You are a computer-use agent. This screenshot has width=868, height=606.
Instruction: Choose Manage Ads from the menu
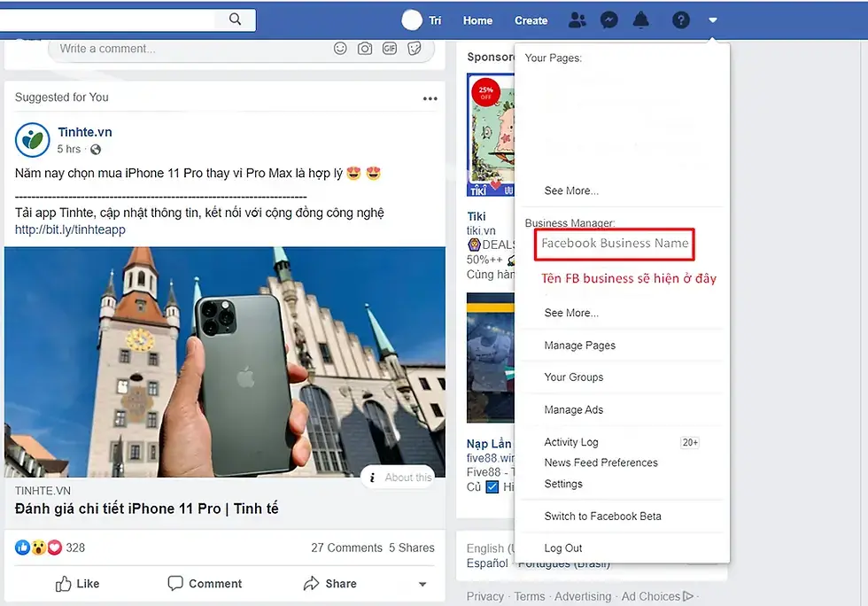574,410
